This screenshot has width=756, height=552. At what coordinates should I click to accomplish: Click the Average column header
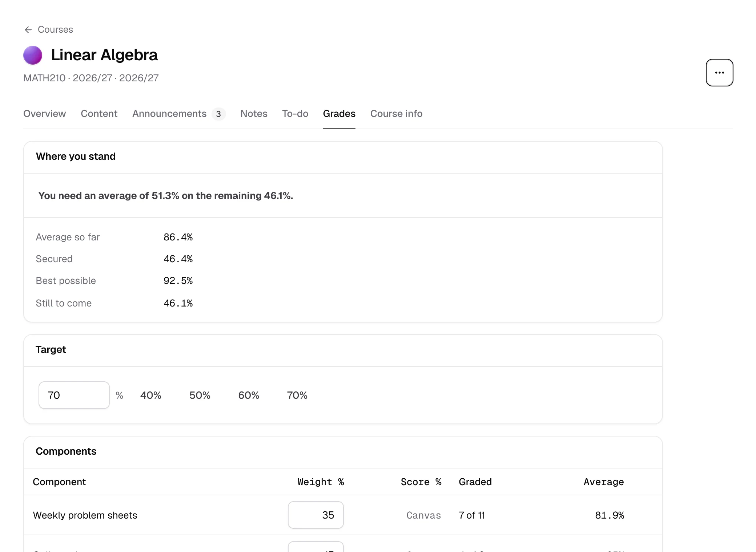click(x=604, y=482)
